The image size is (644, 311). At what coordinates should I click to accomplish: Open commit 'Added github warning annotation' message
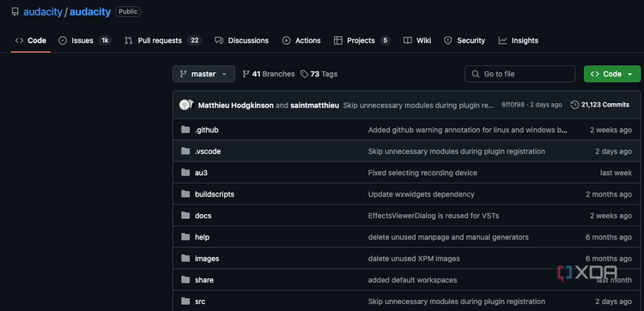[468, 130]
